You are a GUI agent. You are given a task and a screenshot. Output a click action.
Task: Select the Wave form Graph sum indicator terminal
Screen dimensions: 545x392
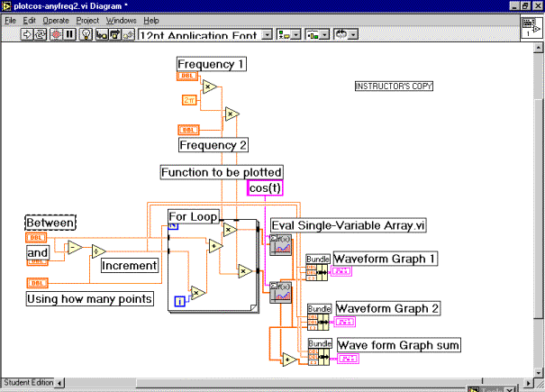(x=349, y=359)
